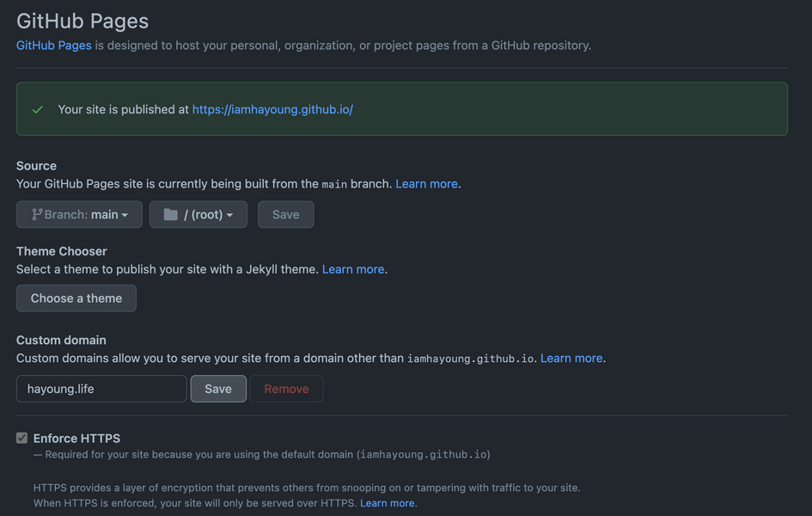
Task: Click the caret arrow next to "(root)"
Action: tap(230, 215)
